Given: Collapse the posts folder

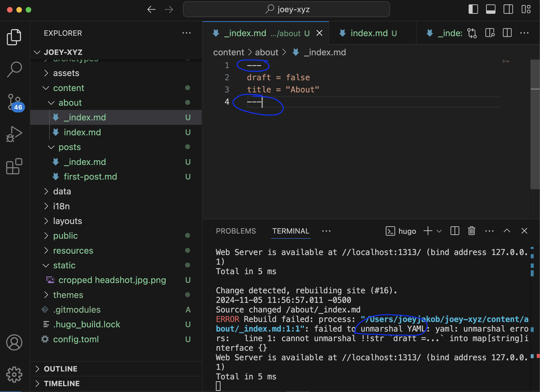Looking at the screenshot, I should (70, 147).
